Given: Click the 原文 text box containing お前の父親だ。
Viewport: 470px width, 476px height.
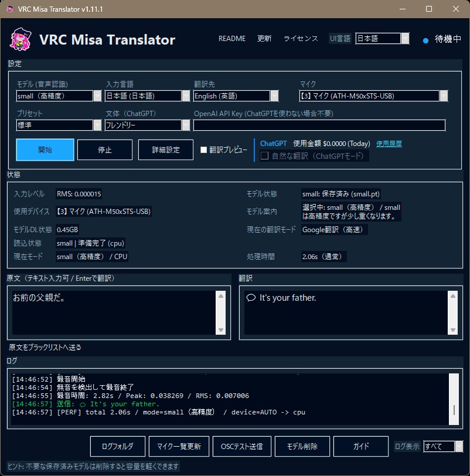Looking at the screenshot, I should [114, 312].
